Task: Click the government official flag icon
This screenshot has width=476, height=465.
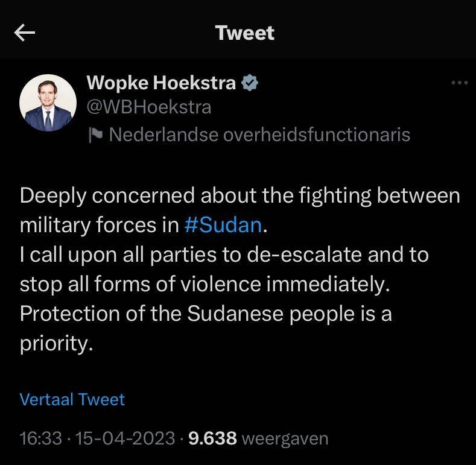Action: (x=95, y=134)
